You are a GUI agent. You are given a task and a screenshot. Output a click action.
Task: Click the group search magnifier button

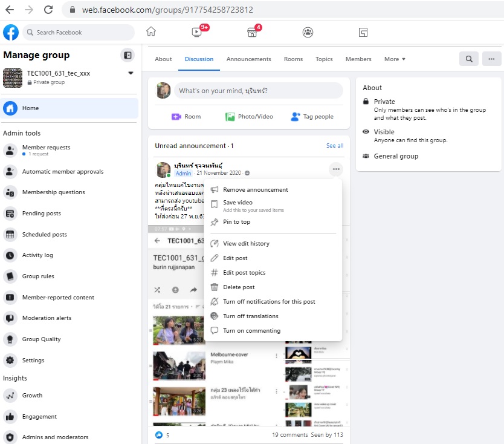click(468, 59)
